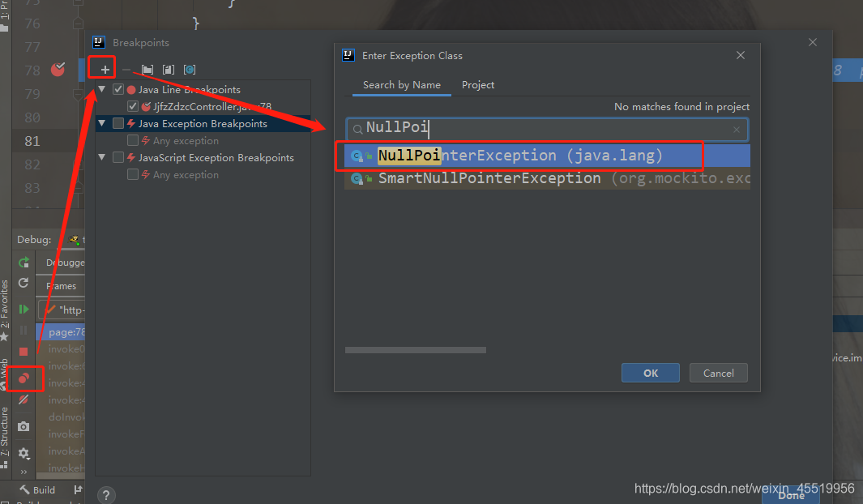
Task: Select JavaScript Exception Breakpoints tree row
Action: 203,157
